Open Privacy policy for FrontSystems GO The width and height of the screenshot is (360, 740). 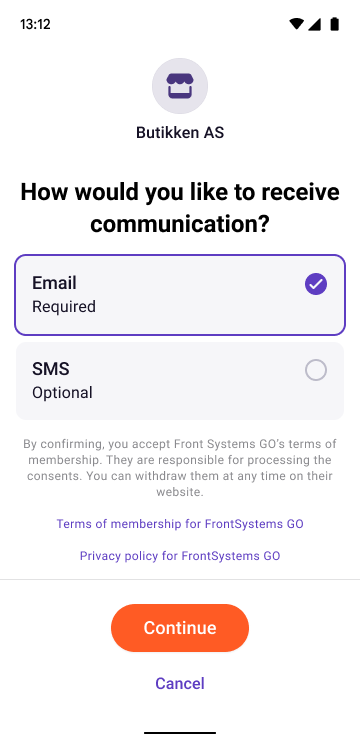pyautogui.click(x=180, y=555)
